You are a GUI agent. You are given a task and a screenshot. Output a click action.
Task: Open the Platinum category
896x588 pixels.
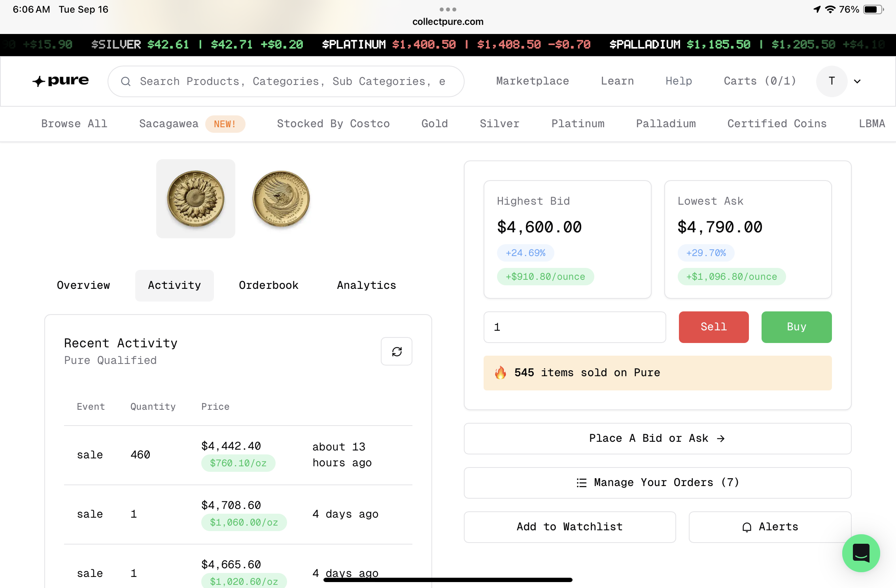[578, 124]
